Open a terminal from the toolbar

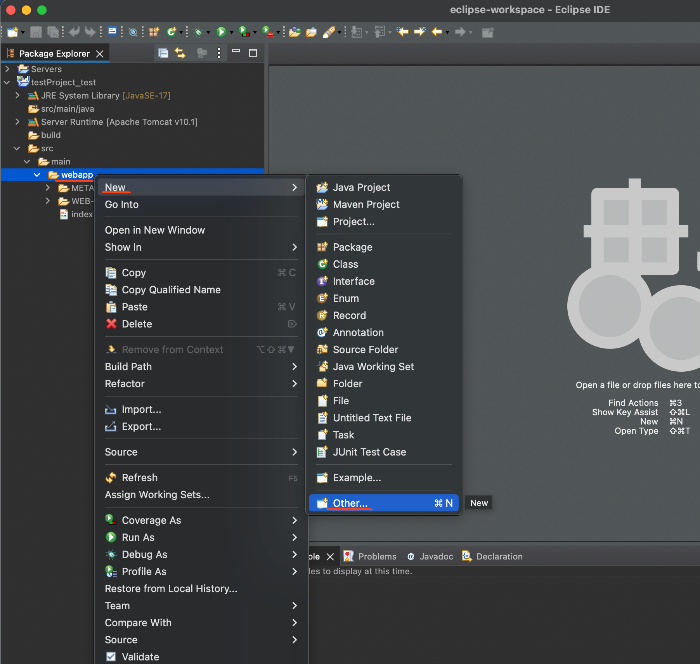112,32
